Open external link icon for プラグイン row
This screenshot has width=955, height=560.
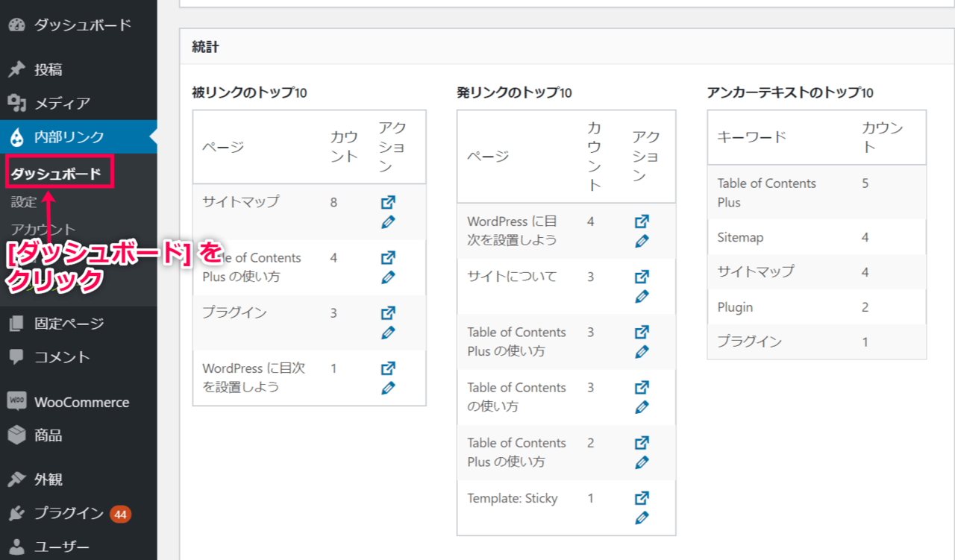tap(388, 313)
